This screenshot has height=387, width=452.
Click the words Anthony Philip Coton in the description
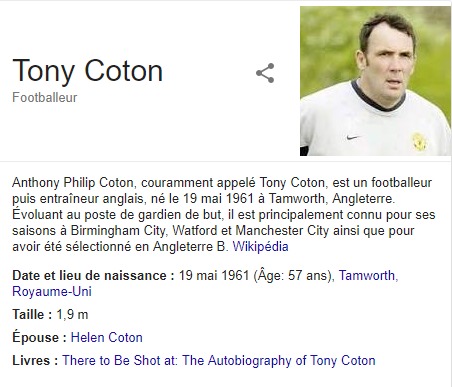[73, 183]
